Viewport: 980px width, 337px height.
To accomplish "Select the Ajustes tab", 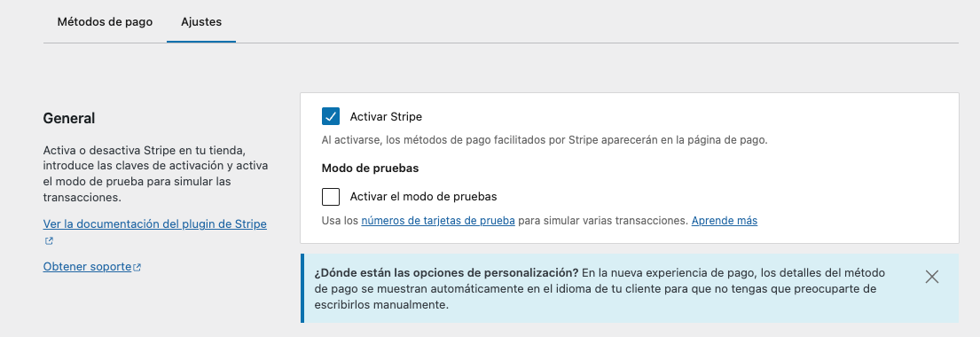I will tap(201, 21).
